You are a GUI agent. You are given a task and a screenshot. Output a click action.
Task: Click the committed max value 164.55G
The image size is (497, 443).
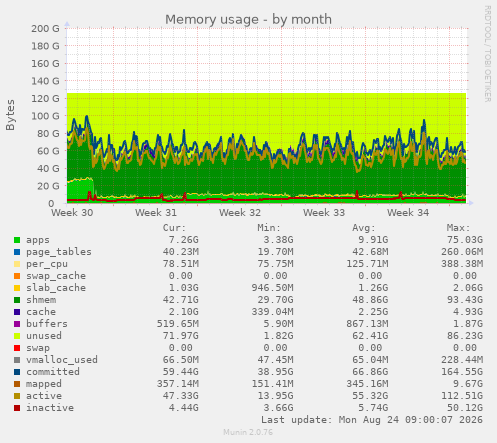pos(462,372)
